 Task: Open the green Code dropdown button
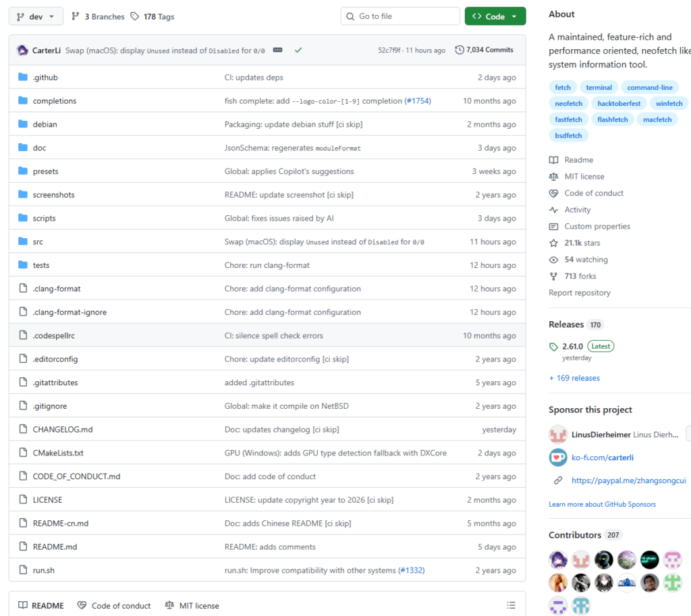click(495, 16)
